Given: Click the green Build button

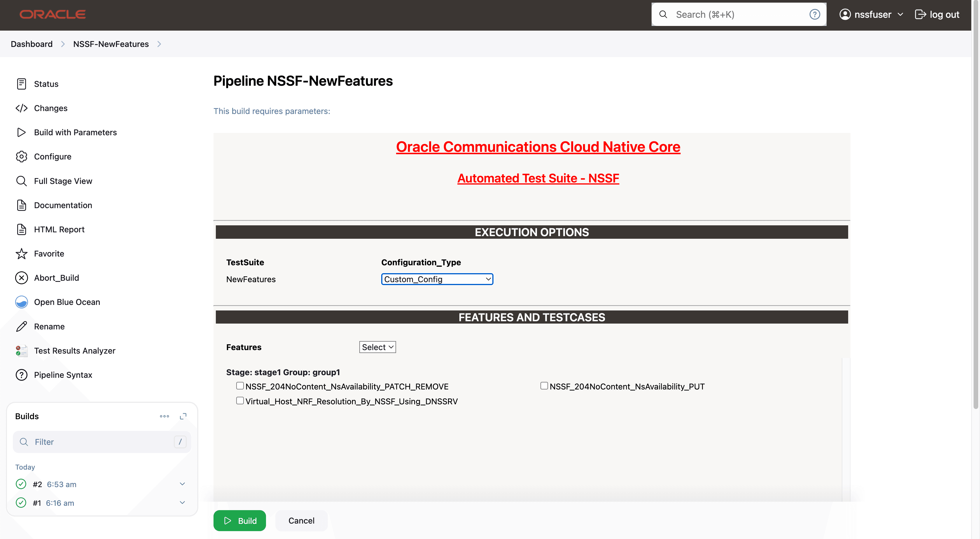Looking at the screenshot, I should tap(240, 520).
